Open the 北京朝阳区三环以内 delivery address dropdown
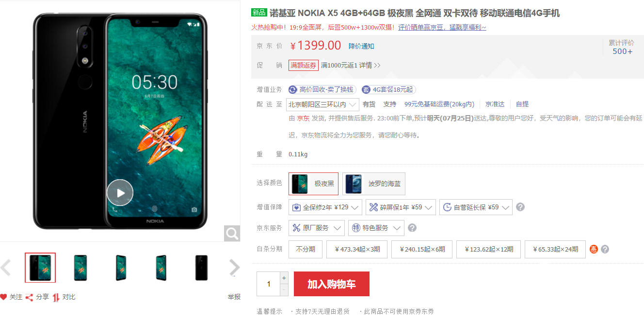This screenshot has height=322, width=644. point(323,104)
